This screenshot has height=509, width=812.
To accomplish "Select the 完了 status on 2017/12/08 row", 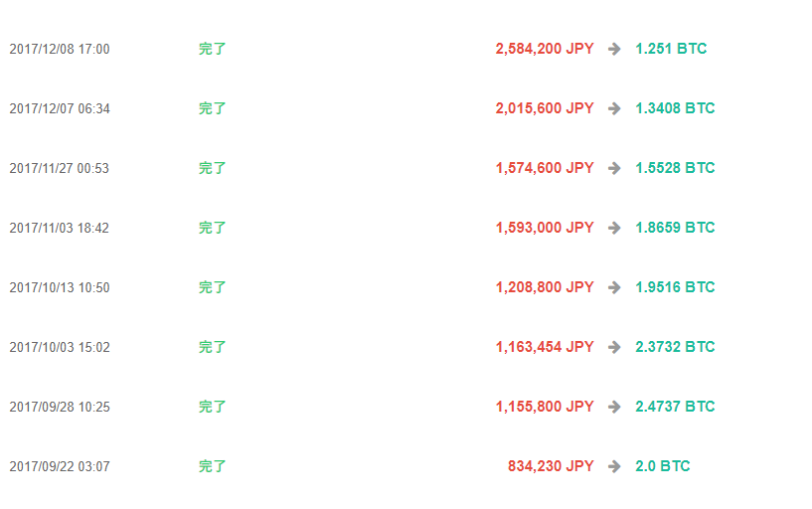I will click(213, 49).
